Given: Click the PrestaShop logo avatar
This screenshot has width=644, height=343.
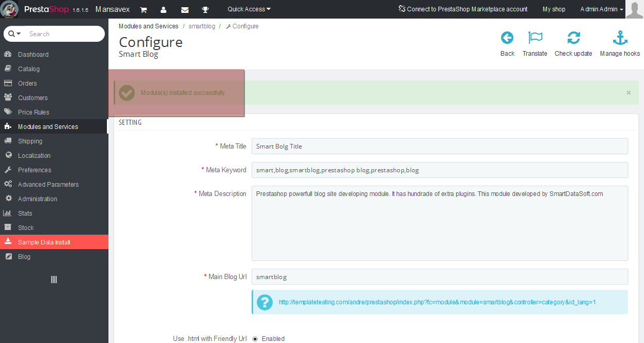Looking at the screenshot, I should tap(9, 9).
